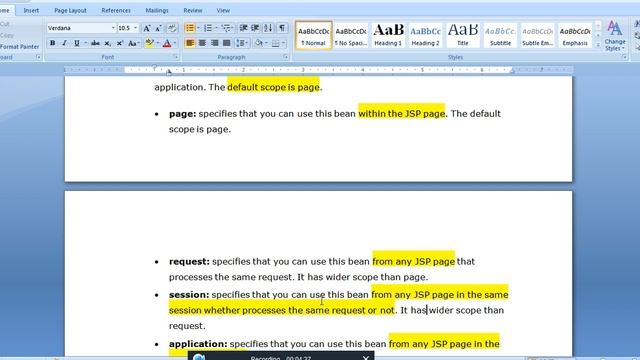
Task: Toggle Superscript formatting
Action: [x=120, y=43]
